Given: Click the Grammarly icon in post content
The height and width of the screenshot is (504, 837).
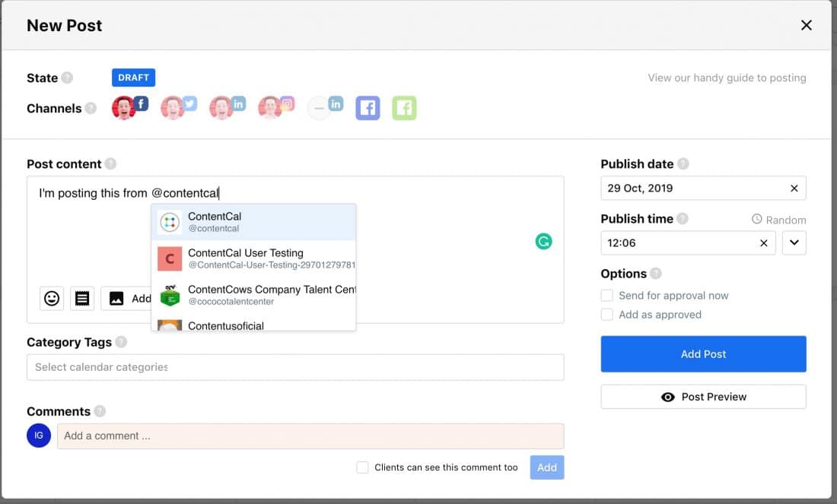Looking at the screenshot, I should [543, 242].
